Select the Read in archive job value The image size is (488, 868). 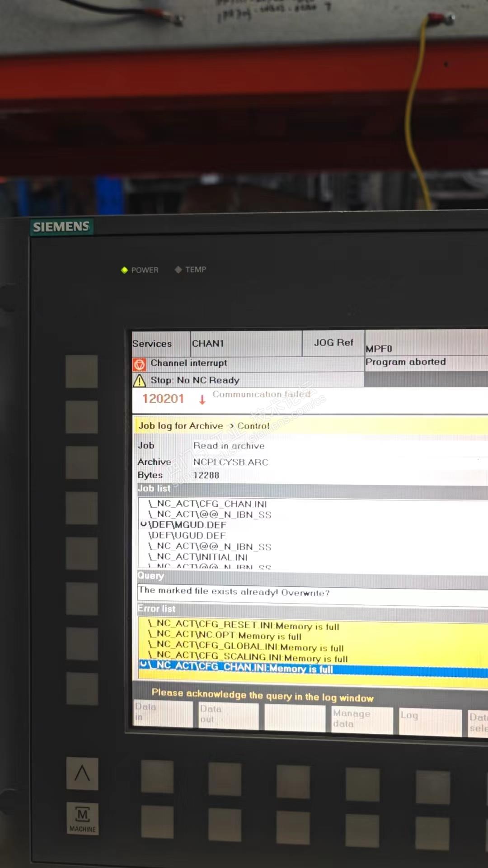coord(229,446)
